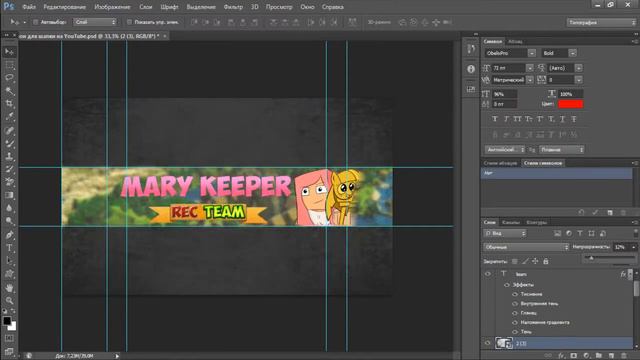
Task: Open the Info panel icon in the dock
Action: tap(471, 69)
